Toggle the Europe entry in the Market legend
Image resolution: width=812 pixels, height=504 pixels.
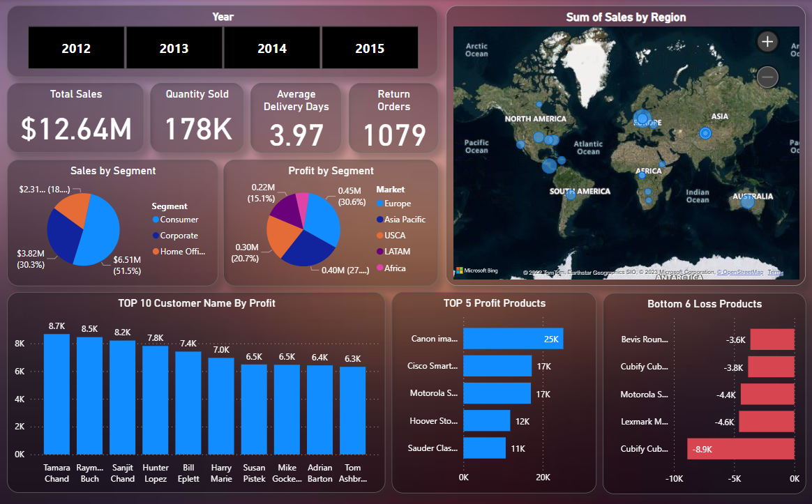(395, 203)
